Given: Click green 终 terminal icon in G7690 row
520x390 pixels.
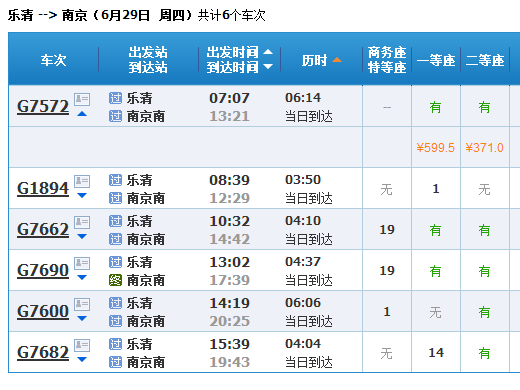Looking at the screenshot, I should [x=115, y=280].
